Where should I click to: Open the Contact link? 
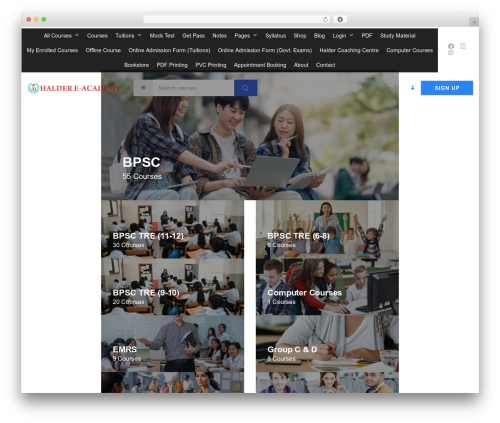point(325,65)
